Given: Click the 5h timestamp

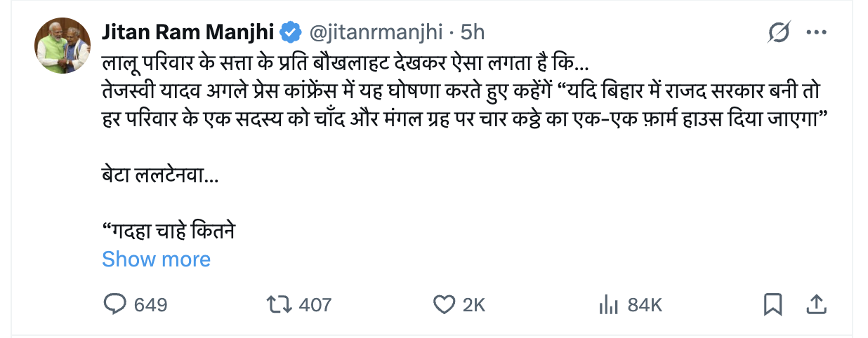Looking at the screenshot, I should [x=473, y=32].
